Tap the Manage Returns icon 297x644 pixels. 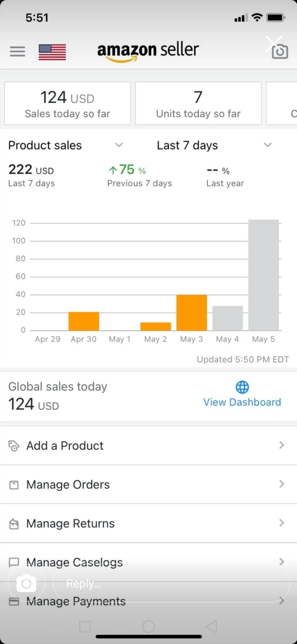coord(14,524)
